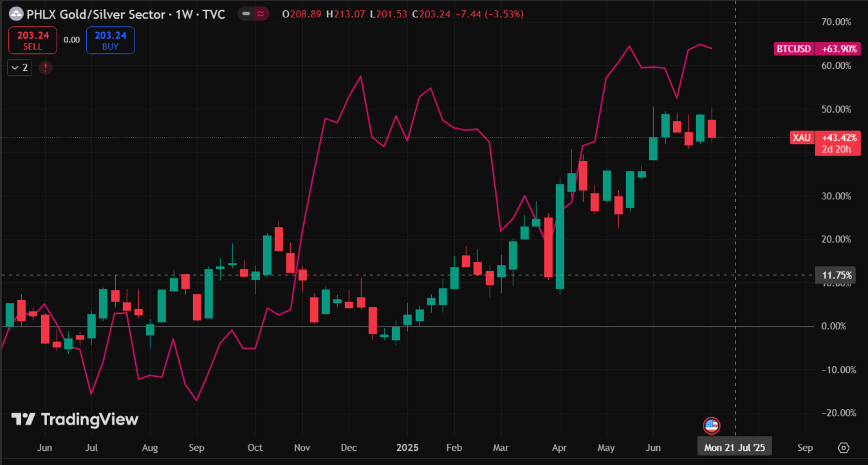Click the Feb time axis label
The width and height of the screenshot is (868, 465).
(x=454, y=448)
